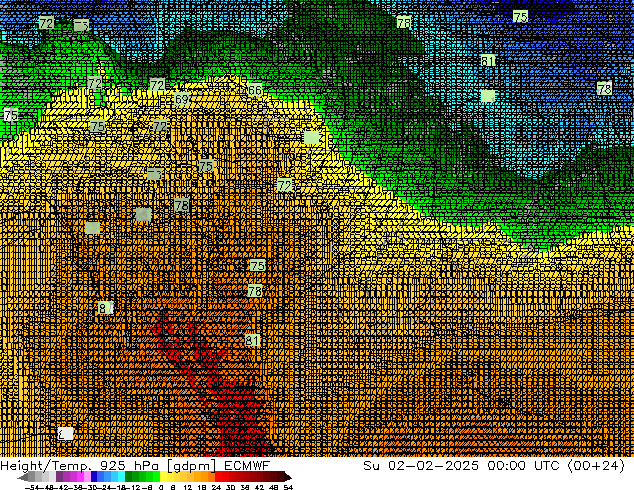This screenshot has height=490, width=634.
Task: Click the "75" contour label in the dark blue area
Action: [520, 17]
